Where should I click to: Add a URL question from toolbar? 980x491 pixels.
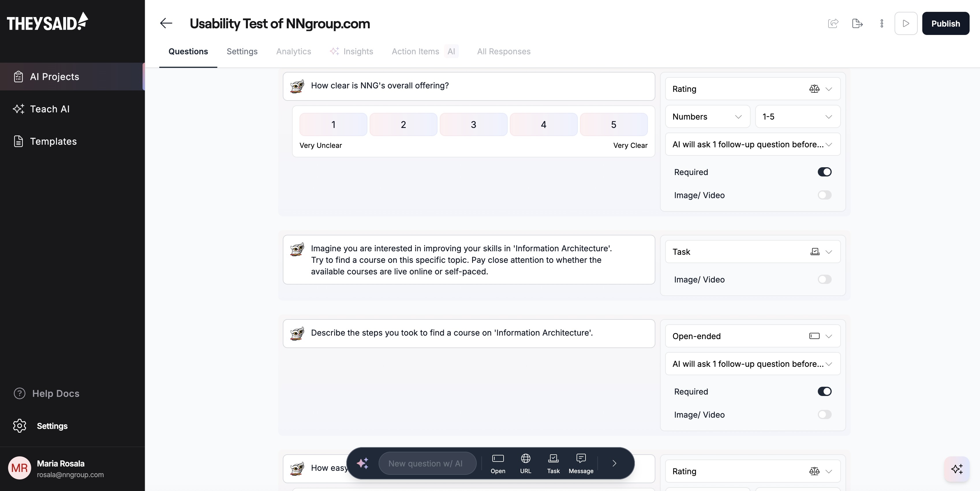[x=525, y=464]
